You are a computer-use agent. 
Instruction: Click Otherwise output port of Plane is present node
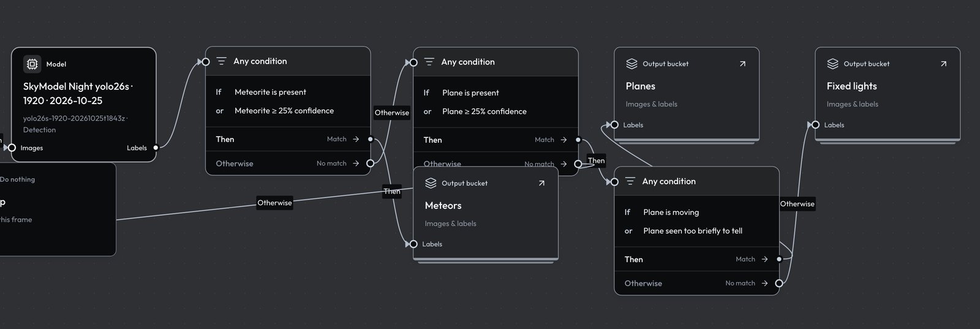pos(578,164)
